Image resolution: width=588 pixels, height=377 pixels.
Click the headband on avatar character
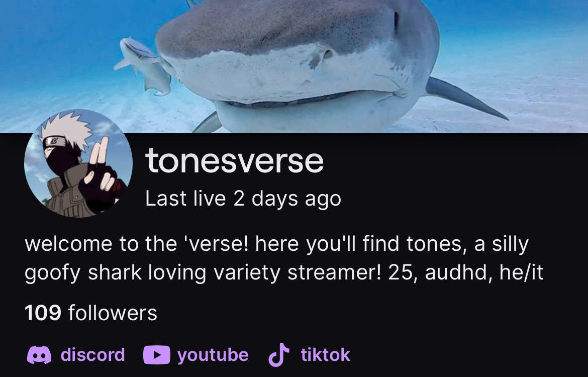(x=55, y=142)
